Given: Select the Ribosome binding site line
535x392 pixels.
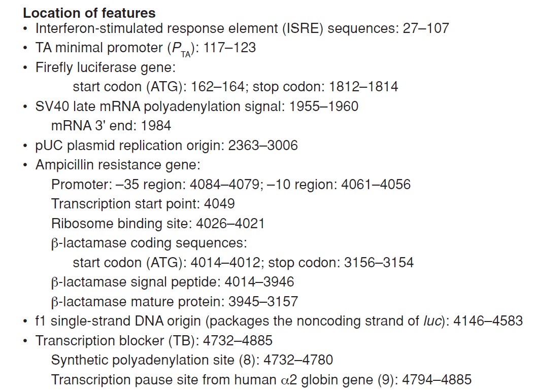Looking at the screenshot, I should (x=158, y=224).
